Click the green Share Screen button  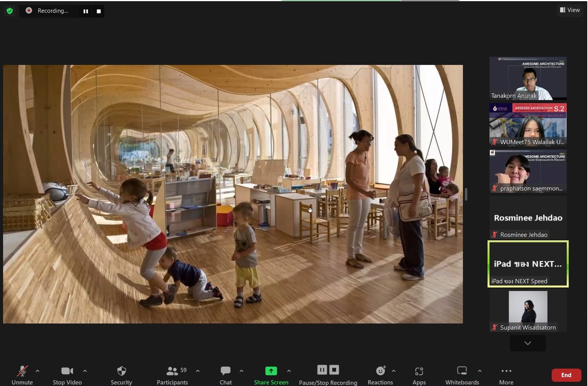pyautogui.click(x=271, y=375)
